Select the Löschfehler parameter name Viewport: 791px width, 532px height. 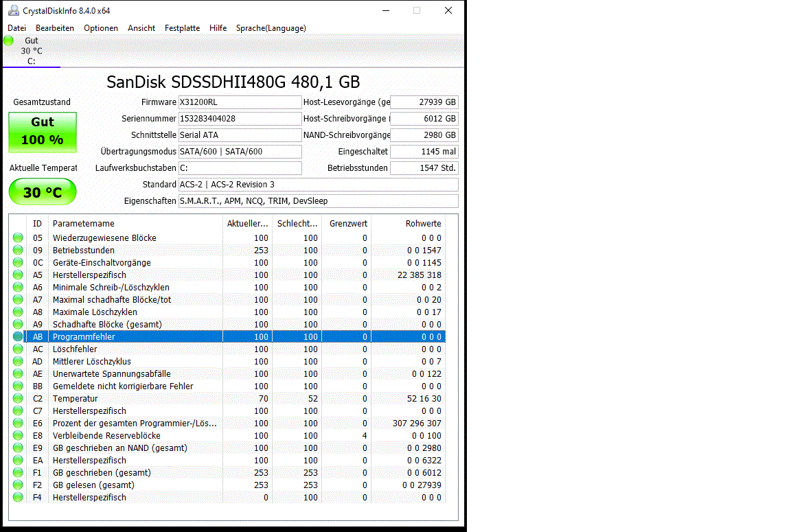point(75,349)
